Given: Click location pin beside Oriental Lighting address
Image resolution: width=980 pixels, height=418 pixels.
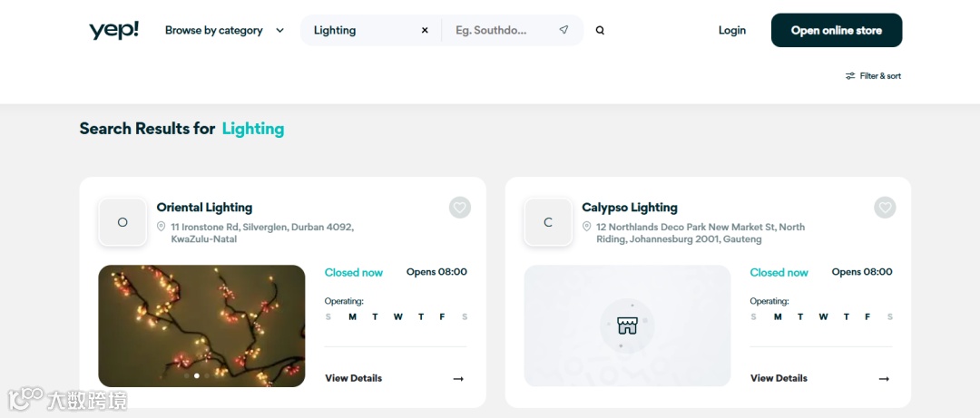Looking at the screenshot, I should click(x=162, y=227).
